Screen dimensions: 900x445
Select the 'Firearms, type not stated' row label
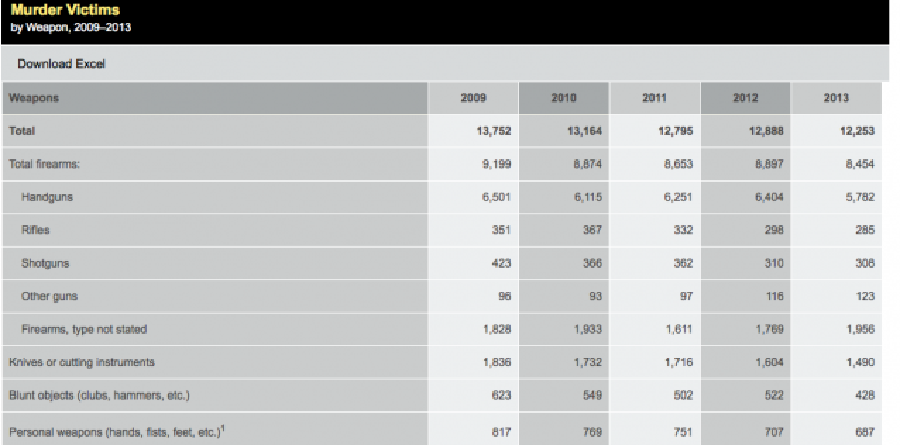(x=82, y=329)
